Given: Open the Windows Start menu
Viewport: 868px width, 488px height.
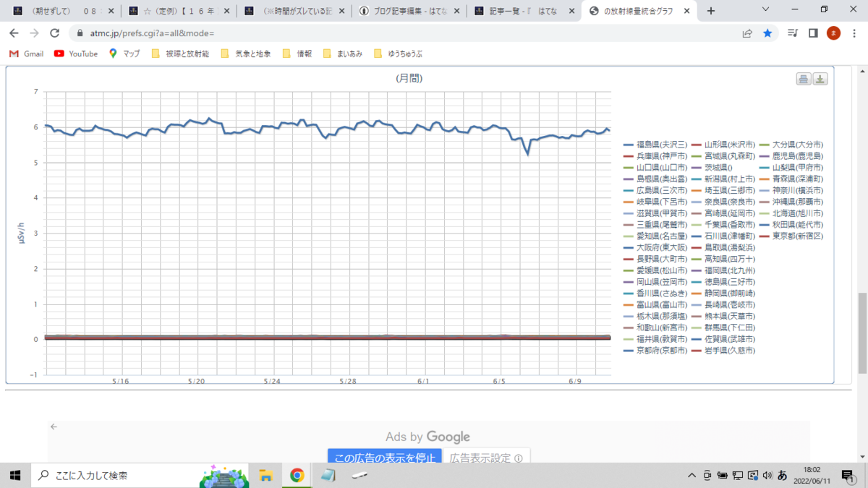Looking at the screenshot, I should pyautogui.click(x=14, y=475).
